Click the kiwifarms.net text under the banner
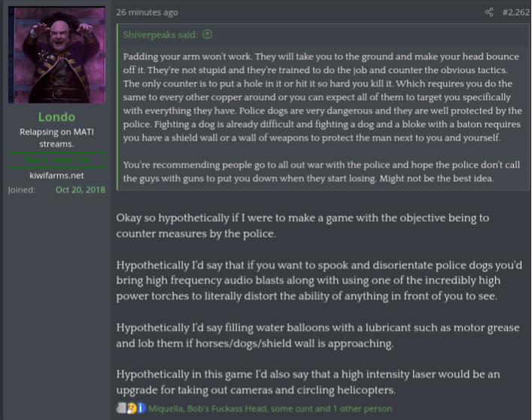The height and width of the screenshot is (420, 532). tap(56, 175)
